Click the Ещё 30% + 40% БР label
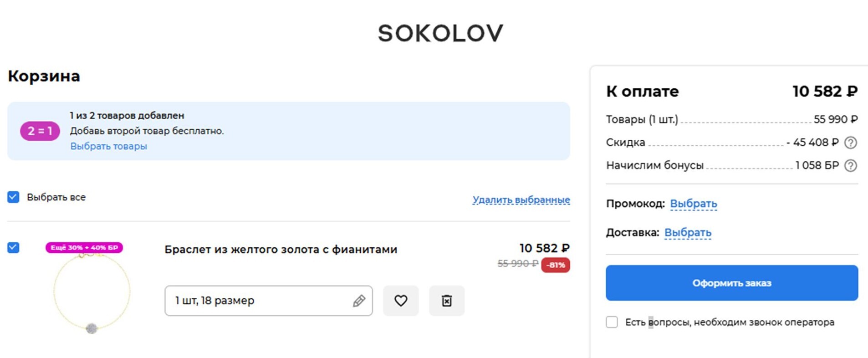868x358 pixels. (84, 248)
